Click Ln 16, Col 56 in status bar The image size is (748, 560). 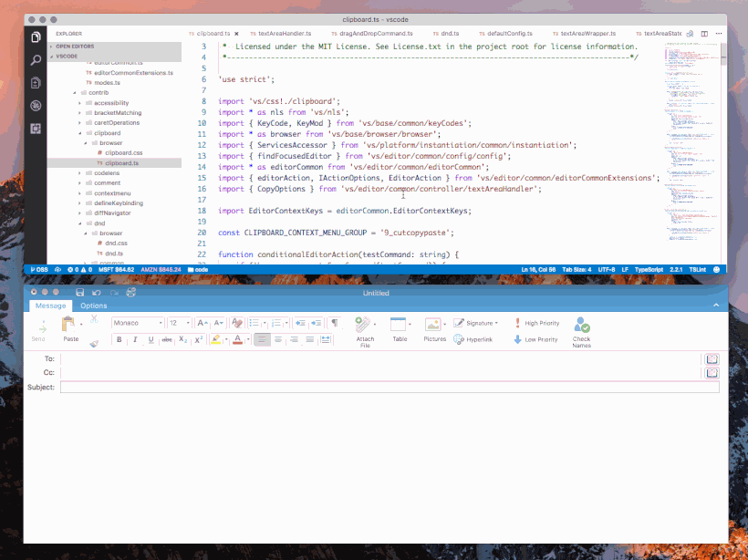[x=538, y=269]
